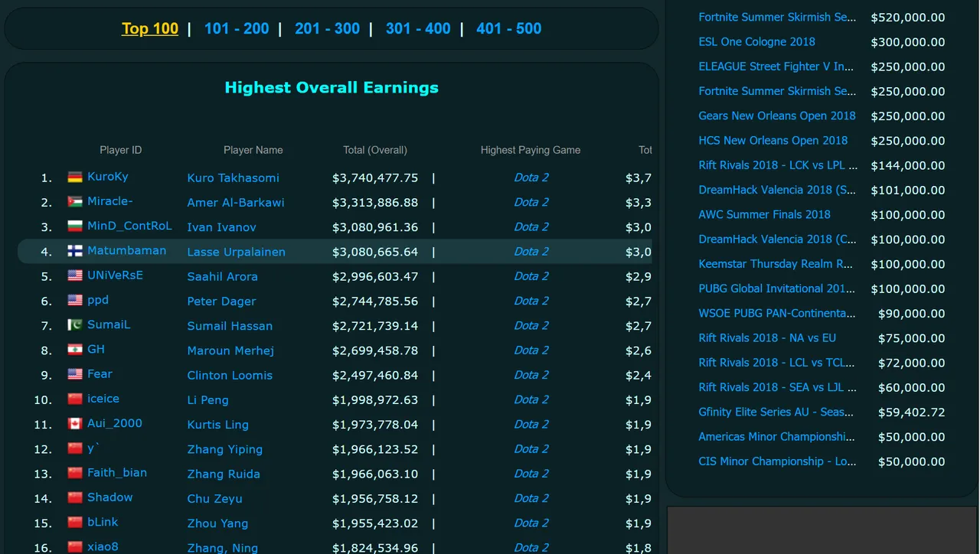Open ELEAGUE Street Fighter V tournament link
Viewport: 980px width, 554px height.
pos(776,67)
